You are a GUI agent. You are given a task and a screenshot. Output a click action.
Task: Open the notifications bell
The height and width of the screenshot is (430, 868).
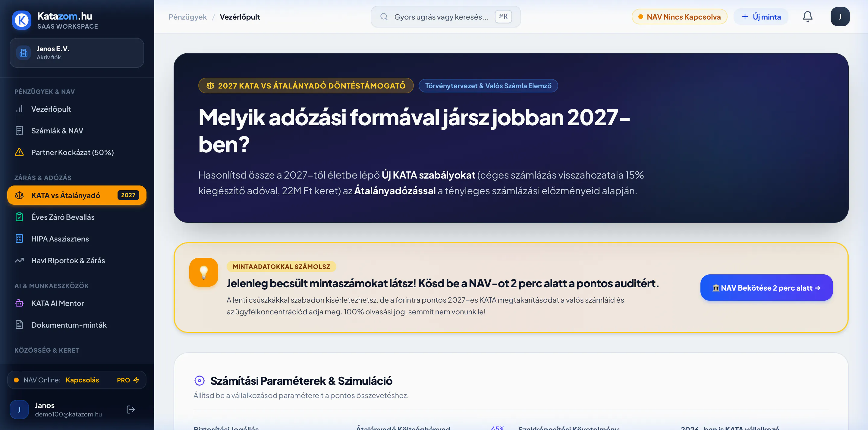pos(807,17)
